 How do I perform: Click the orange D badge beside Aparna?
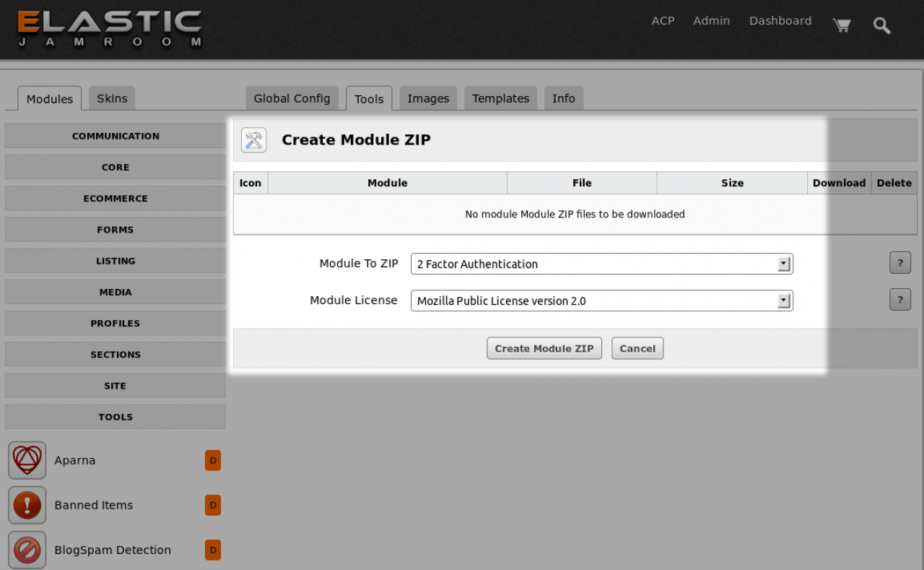point(213,460)
